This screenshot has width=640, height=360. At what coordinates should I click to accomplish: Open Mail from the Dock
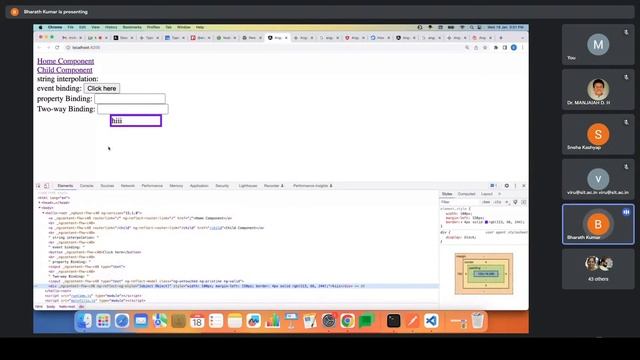coord(141,321)
